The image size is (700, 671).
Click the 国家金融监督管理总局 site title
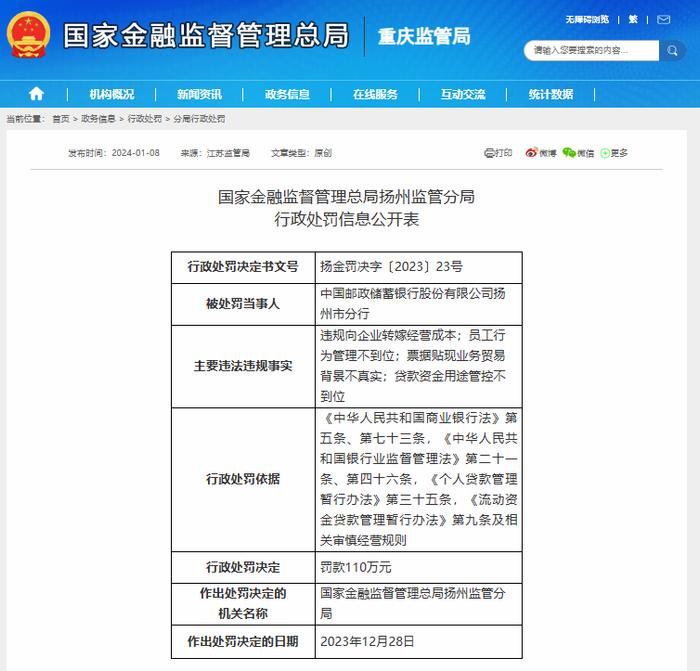[x=206, y=35]
